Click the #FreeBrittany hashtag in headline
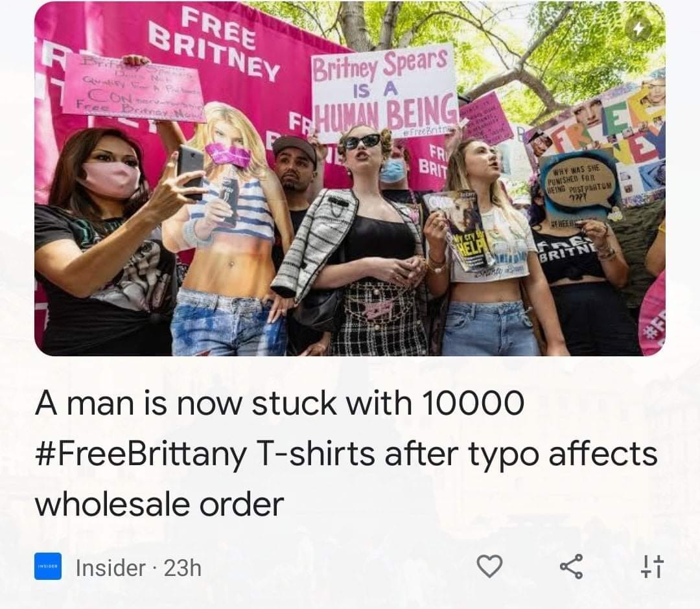Image resolution: width=700 pixels, height=609 pixels. click(141, 454)
